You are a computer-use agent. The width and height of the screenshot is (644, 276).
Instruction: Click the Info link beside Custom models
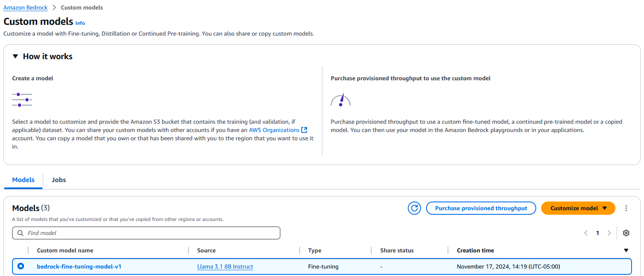click(80, 23)
